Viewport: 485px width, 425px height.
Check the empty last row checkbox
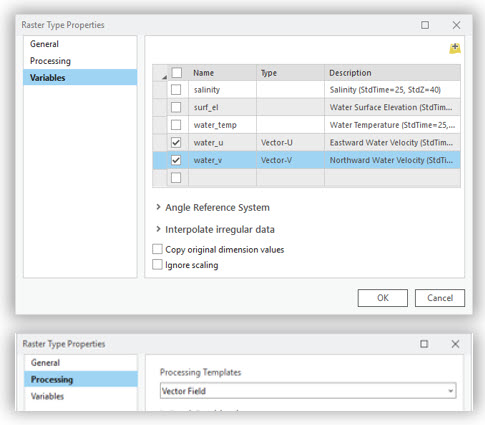[176, 178]
